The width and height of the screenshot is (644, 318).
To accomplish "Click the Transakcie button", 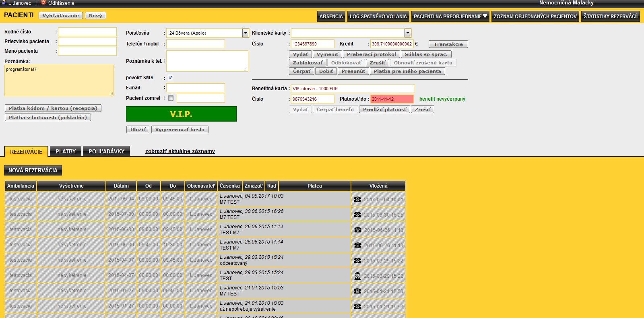I will coord(448,44).
